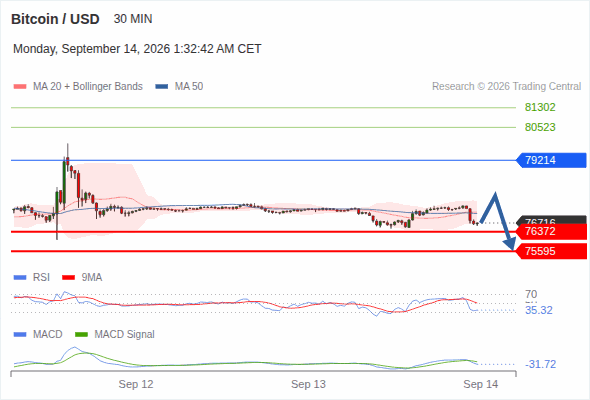Click the red MA 20 + Bollinger Bands legend swatch
This screenshot has height=400, width=590.
(20, 87)
